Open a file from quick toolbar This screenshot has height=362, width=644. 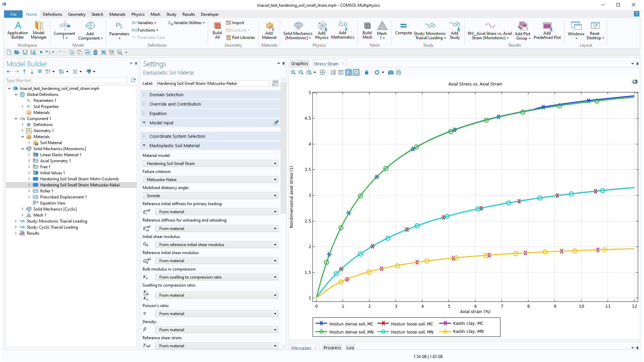(x=17, y=52)
